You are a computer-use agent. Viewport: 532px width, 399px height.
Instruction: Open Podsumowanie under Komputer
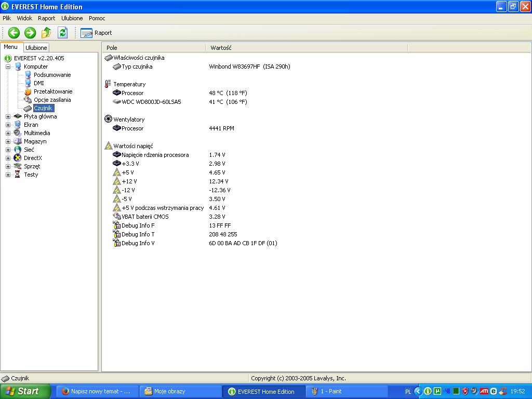tap(52, 75)
